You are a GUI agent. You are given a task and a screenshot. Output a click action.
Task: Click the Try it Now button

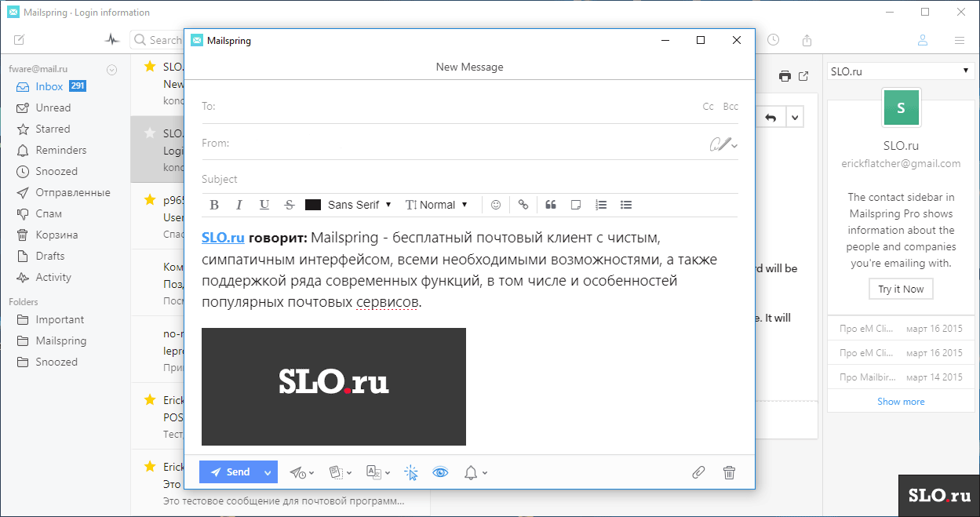coord(901,289)
